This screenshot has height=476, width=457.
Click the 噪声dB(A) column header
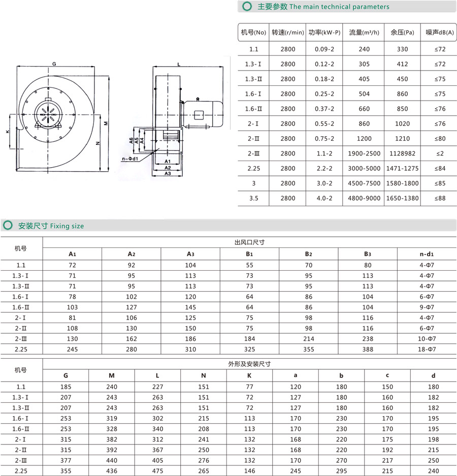tap(440, 33)
